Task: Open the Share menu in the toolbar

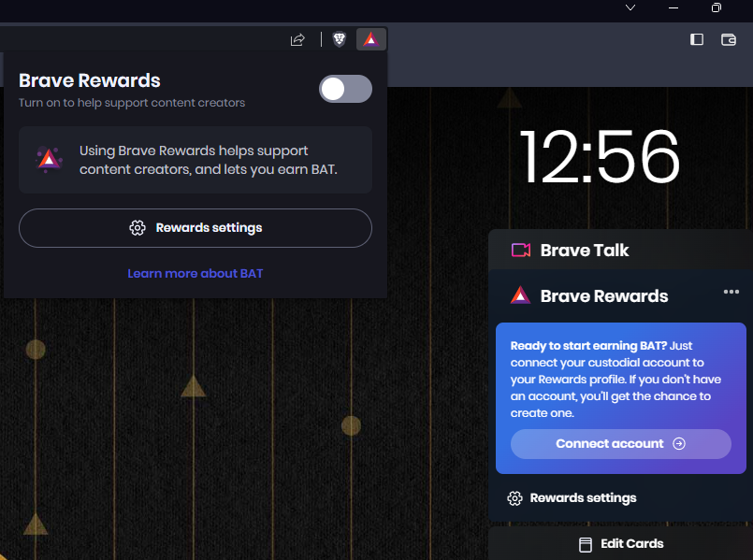Action: click(297, 39)
